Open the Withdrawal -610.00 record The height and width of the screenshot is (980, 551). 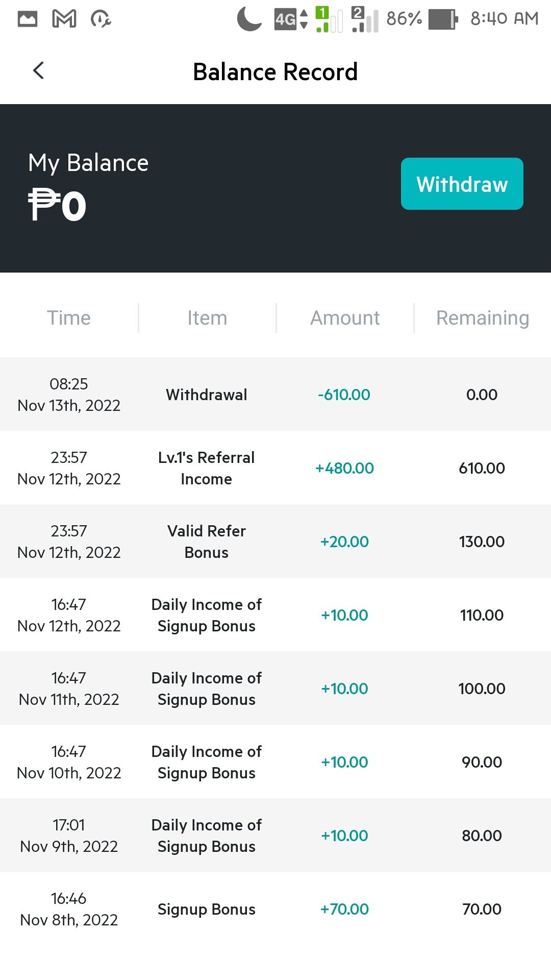click(x=275, y=394)
